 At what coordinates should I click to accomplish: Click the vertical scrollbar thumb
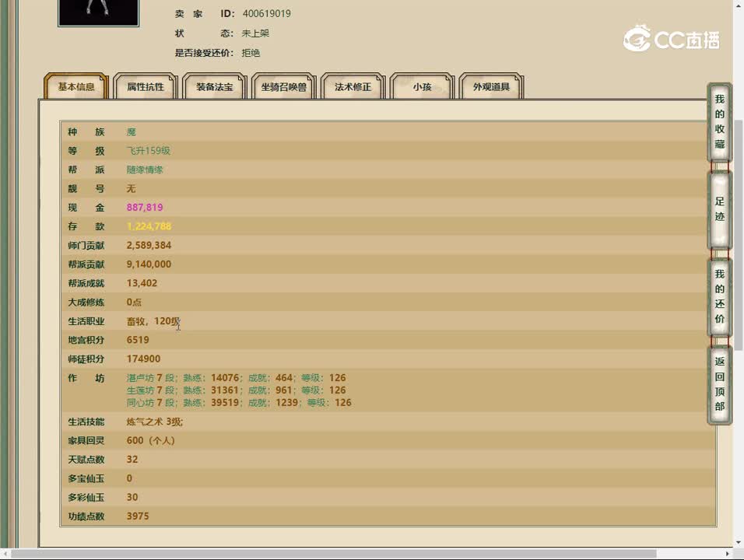point(739,235)
